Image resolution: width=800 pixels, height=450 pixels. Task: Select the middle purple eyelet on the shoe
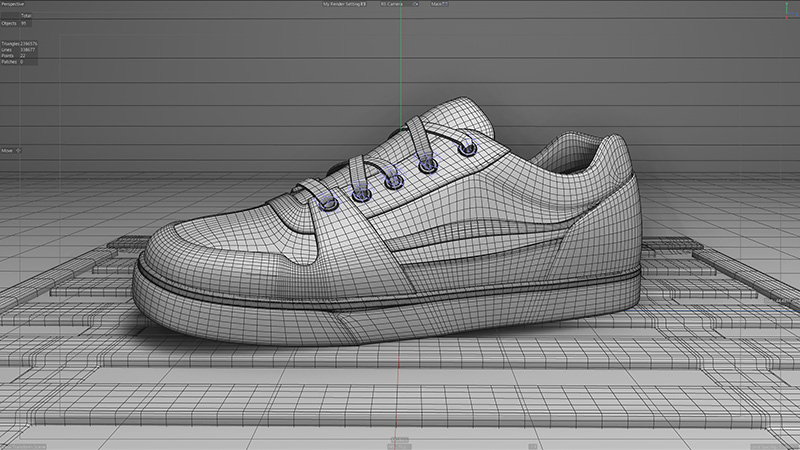tap(396, 181)
